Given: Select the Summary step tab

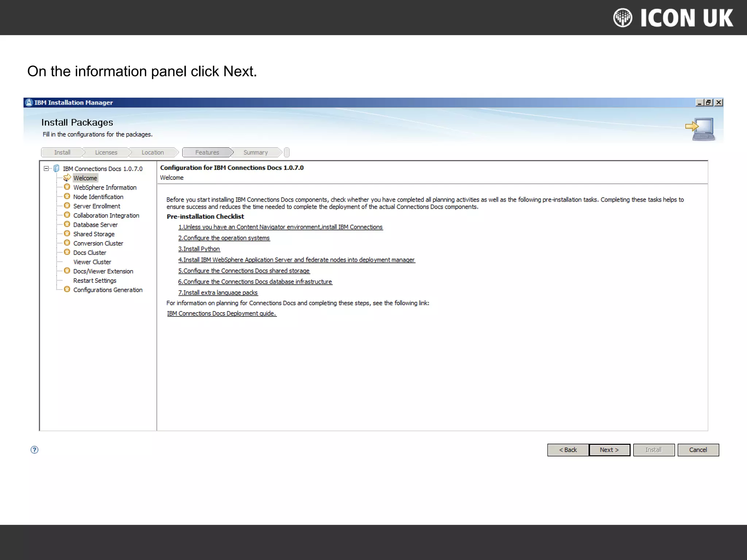Looking at the screenshot, I should [255, 152].
